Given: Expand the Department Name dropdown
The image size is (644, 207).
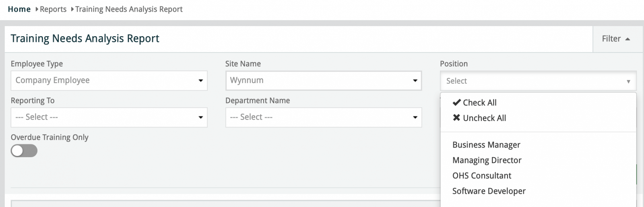Looking at the screenshot, I should click(323, 117).
